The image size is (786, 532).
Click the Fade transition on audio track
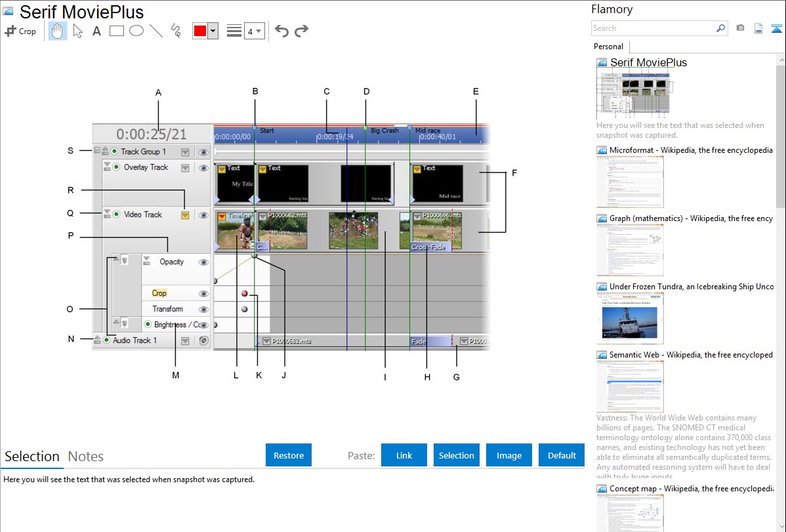[430, 342]
